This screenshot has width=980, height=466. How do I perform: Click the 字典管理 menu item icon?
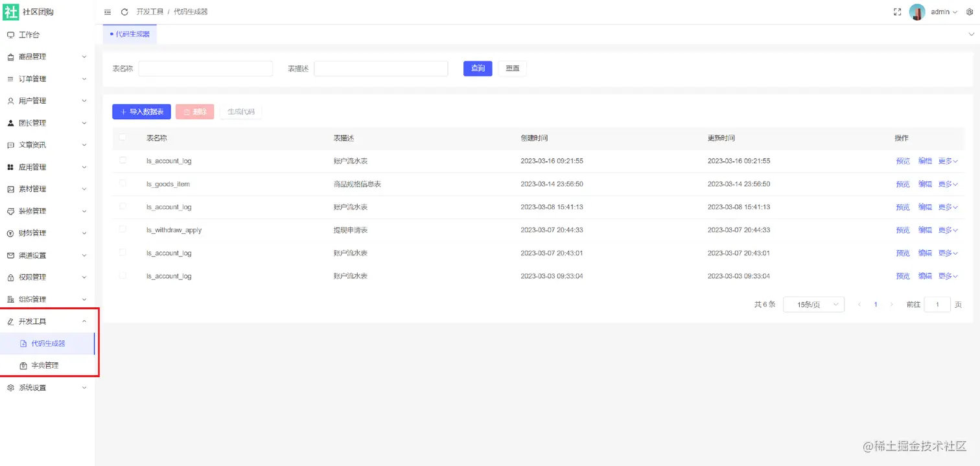[23, 366]
